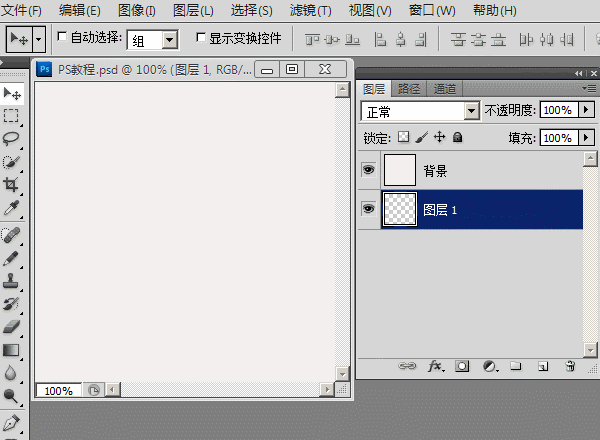The height and width of the screenshot is (440, 600).
Task: Open the 选择(S) menu
Action: [252, 10]
